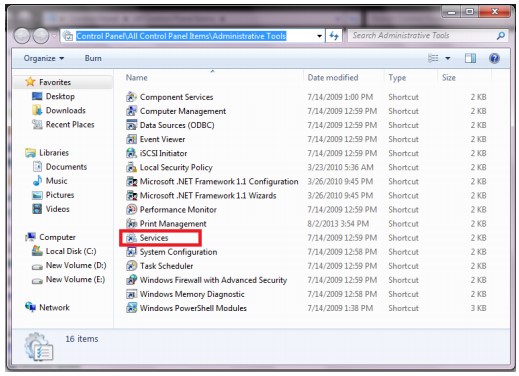Click the System Configuration icon
The width and height of the screenshot is (519, 376).
coord(131,252)
